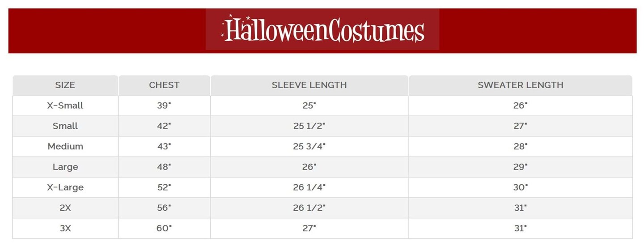The width and height of the screenshot is (644, 251).
Task: Select the 25 3/4" sleeve length cell
Action: pyautogui.click(x=309, y=146)
